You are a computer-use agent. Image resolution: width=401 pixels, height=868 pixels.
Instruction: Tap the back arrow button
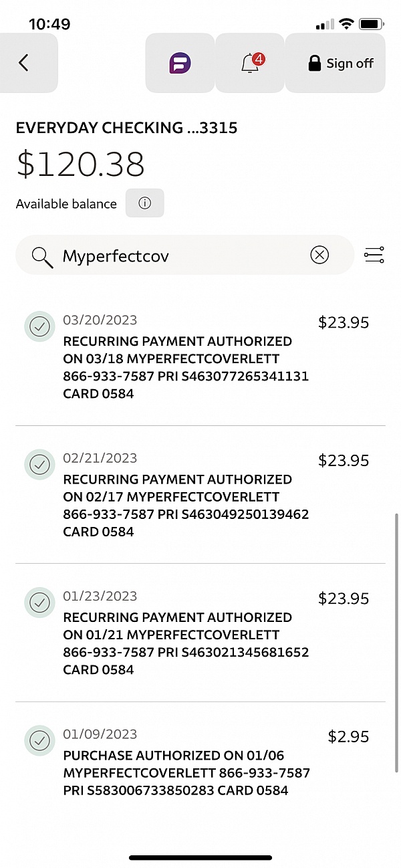24,64
